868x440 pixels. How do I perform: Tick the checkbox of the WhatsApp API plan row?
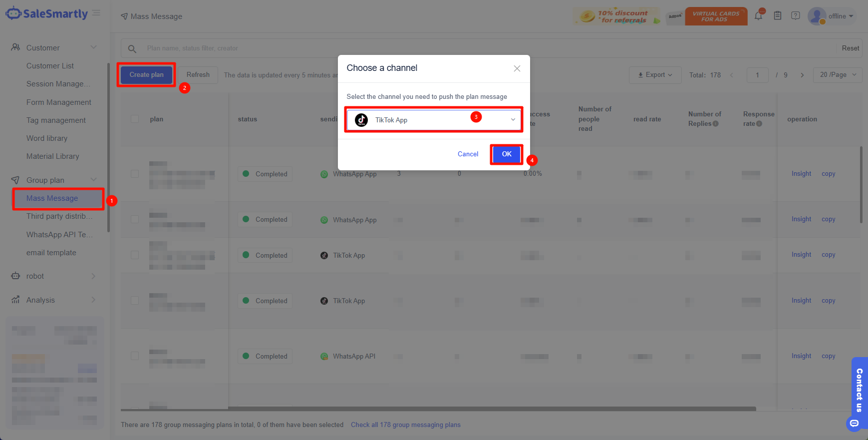click(135, 356)
